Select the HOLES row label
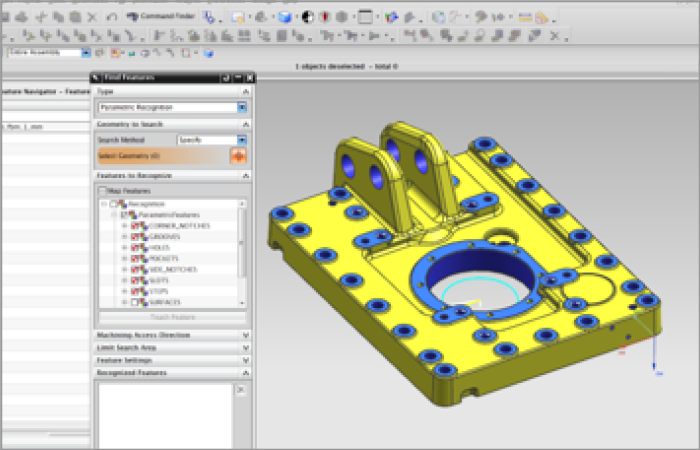Viewport: 700px width, 450px height. coord(159,248)
